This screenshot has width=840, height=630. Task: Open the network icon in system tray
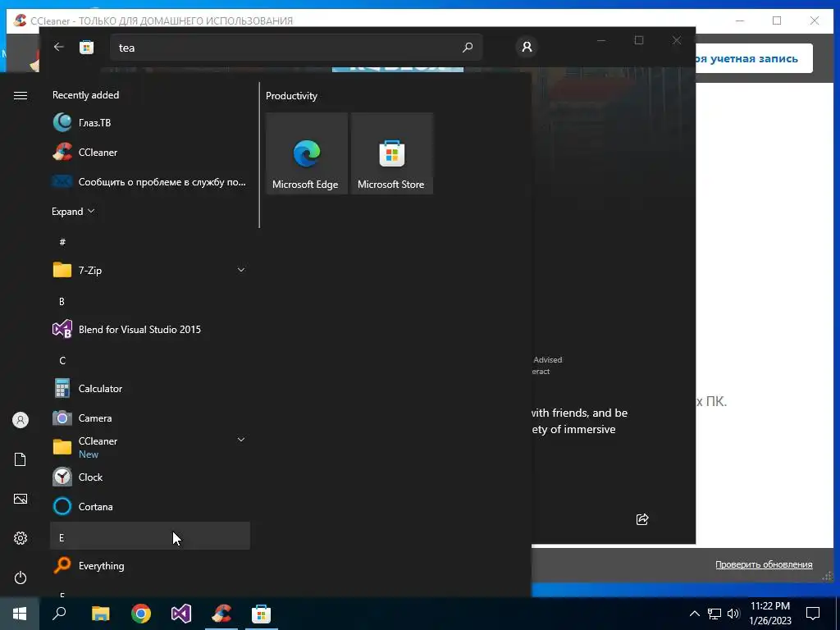[714, 614]
